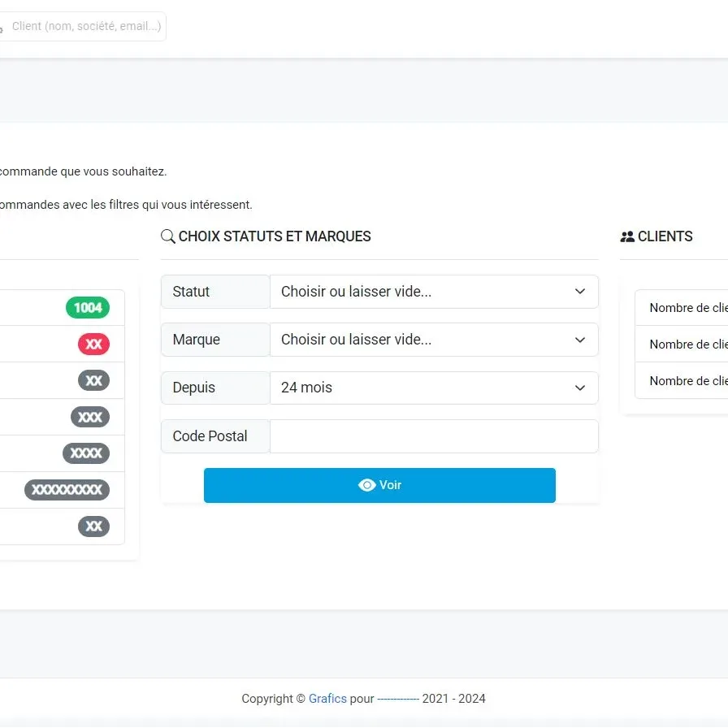Expand the Marque dropdown list
Screen dimensions: 728x728
[434, 340]
